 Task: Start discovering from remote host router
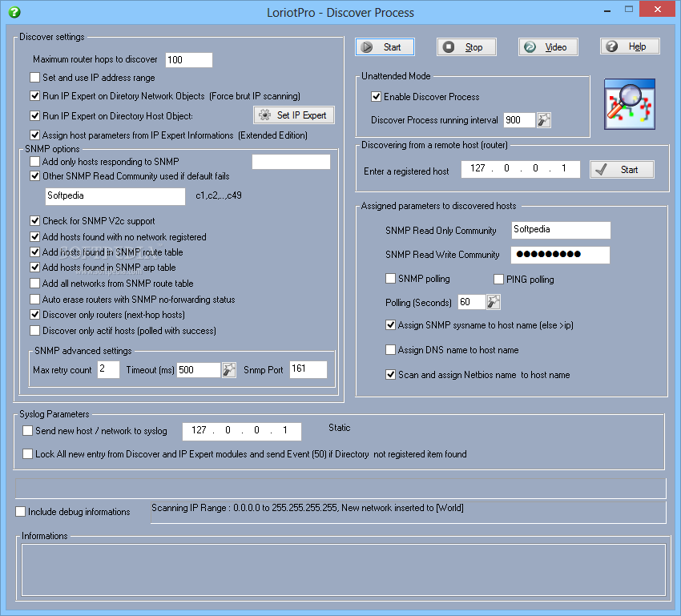622,170
